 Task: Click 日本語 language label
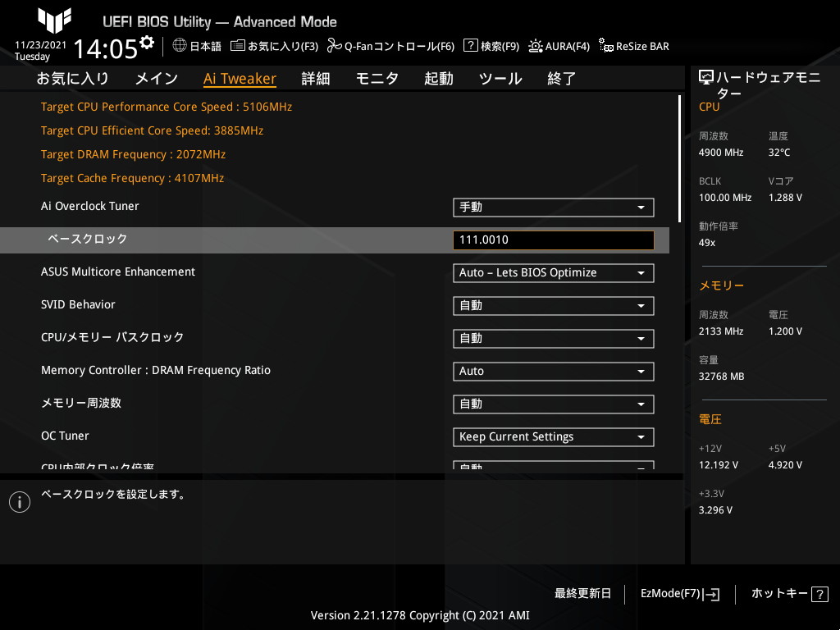click(206, 46)
